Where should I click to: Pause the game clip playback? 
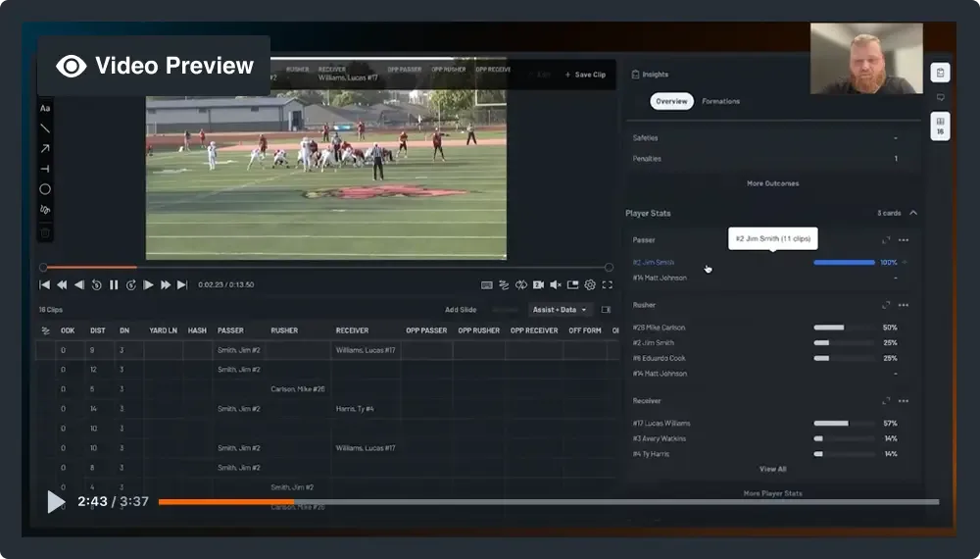tap(114, 285)
